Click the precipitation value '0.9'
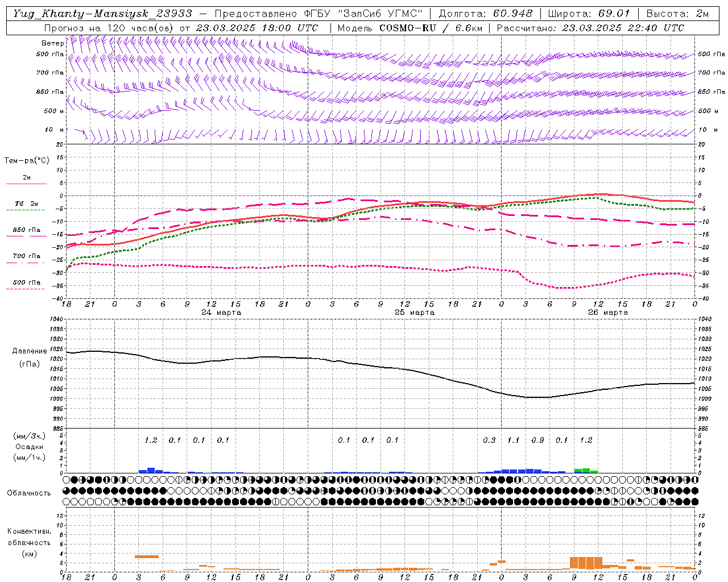This screenshot has width=728, height=582. click(x=537, y=440)
